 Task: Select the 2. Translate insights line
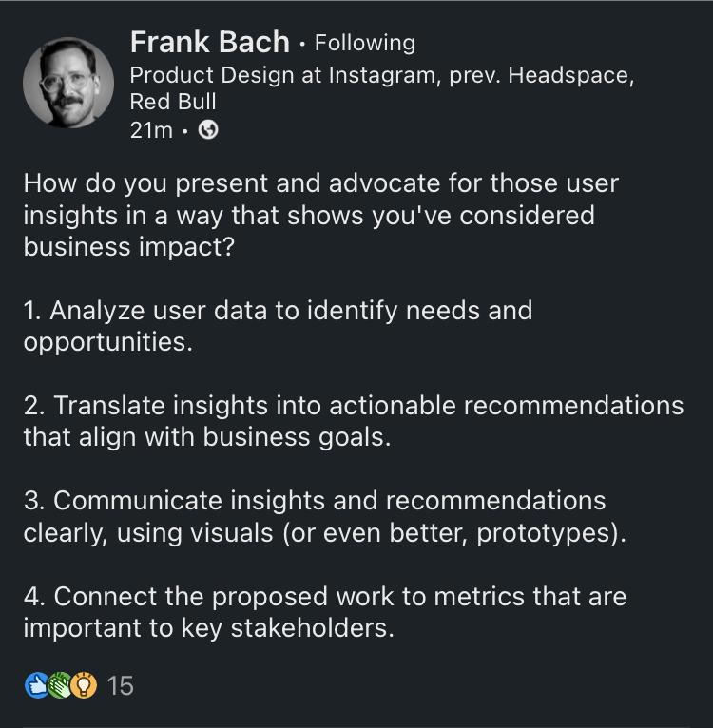click(353, 405)
